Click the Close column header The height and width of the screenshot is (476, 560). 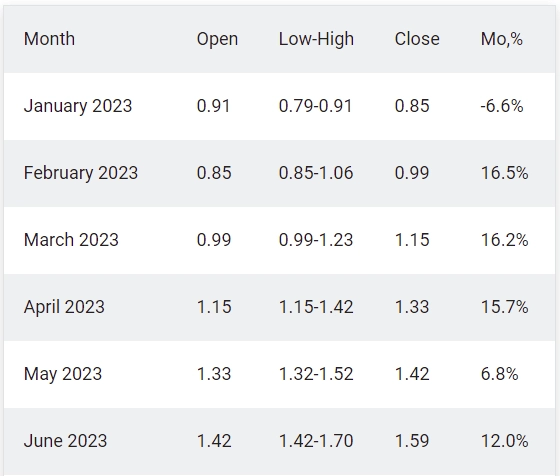(x=417, y=39)
